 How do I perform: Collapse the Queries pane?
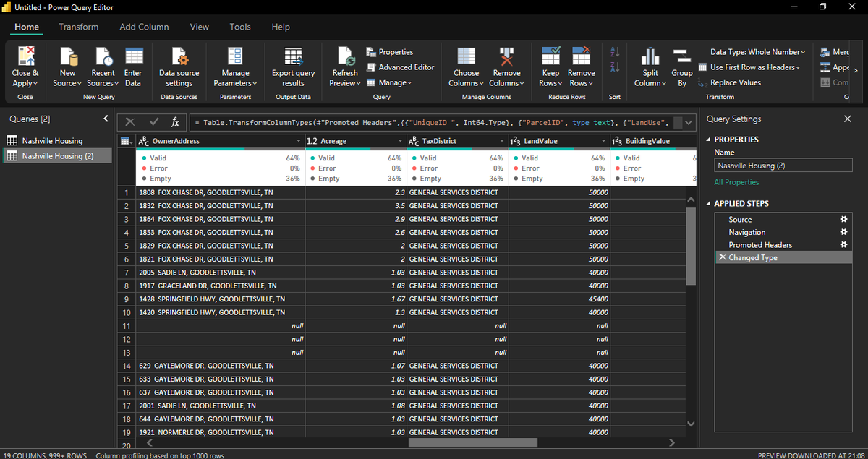[x=106, y=119]
